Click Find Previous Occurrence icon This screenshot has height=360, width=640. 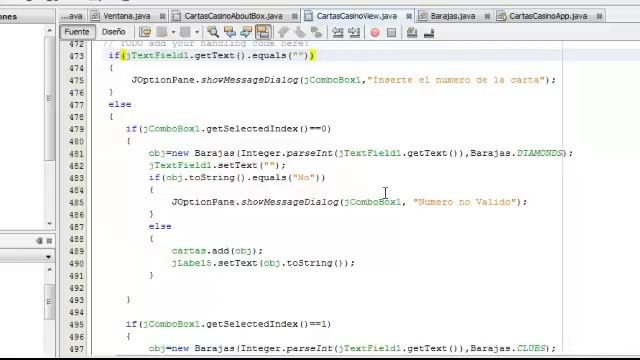coord(229,32)
